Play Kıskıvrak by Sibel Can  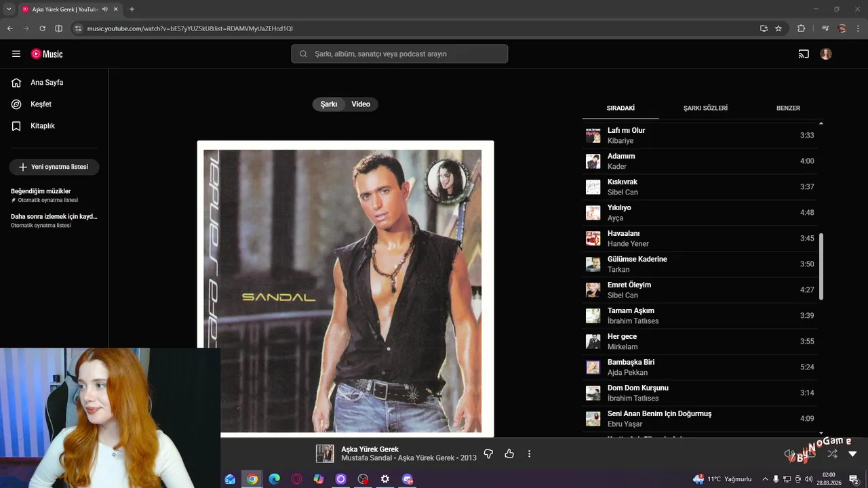pos(700,187)
